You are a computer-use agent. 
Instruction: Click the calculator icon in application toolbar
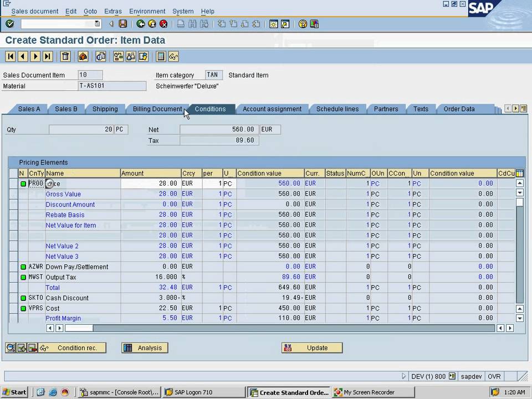pyautogui.click(x=161, y=57)
